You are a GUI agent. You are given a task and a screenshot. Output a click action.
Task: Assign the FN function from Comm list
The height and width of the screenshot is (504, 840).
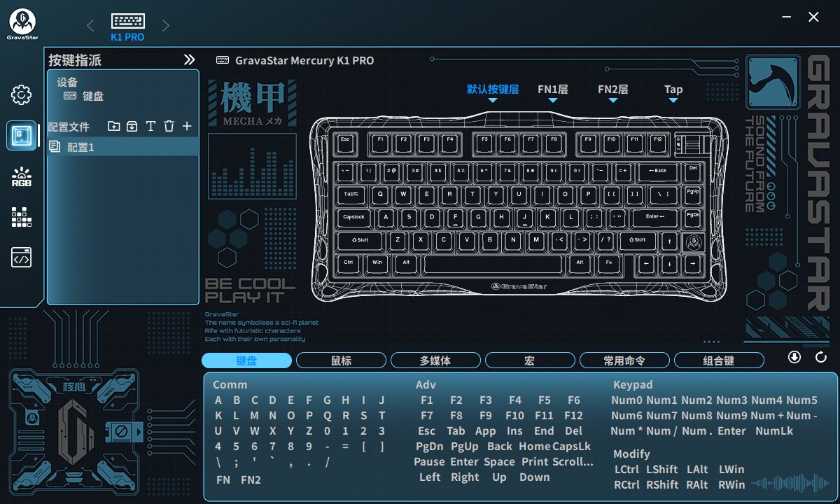pyautogui.click(x=223, y=479)
